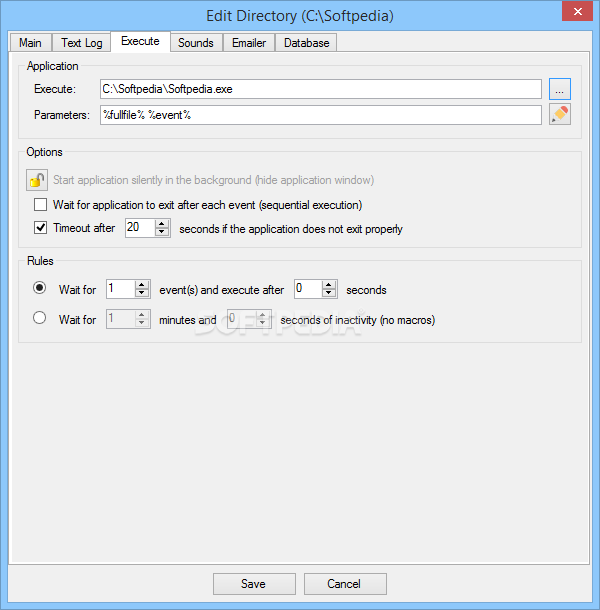This screenshot has width=600, height=610.
Task: Open the Emailer tab
Action: 249,42
